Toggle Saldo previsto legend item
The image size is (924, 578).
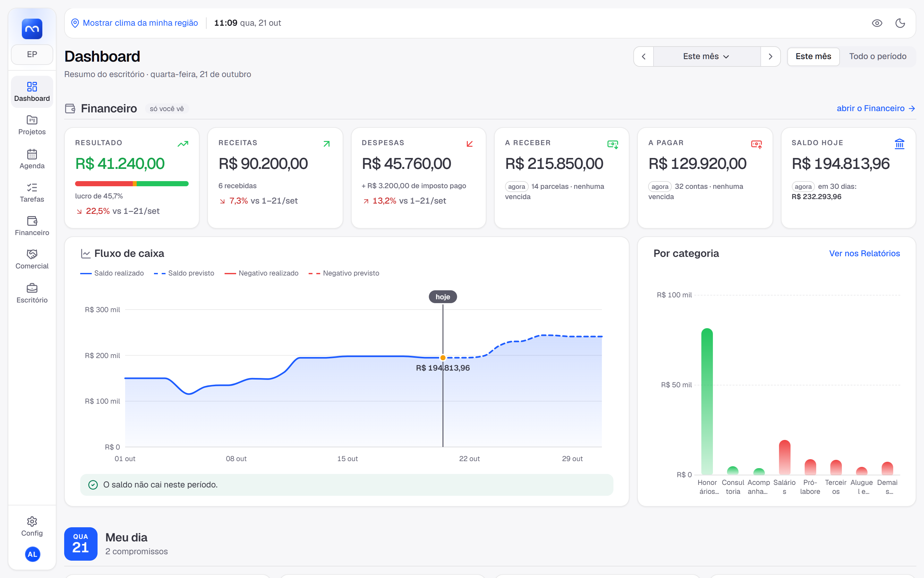(x=184, y=273)
